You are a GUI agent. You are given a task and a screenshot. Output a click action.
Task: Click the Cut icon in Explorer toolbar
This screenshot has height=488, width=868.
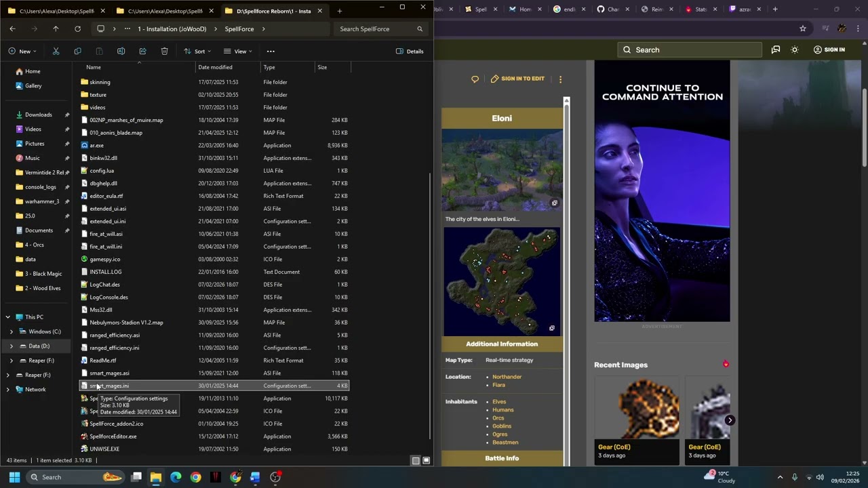coord(56,52)
